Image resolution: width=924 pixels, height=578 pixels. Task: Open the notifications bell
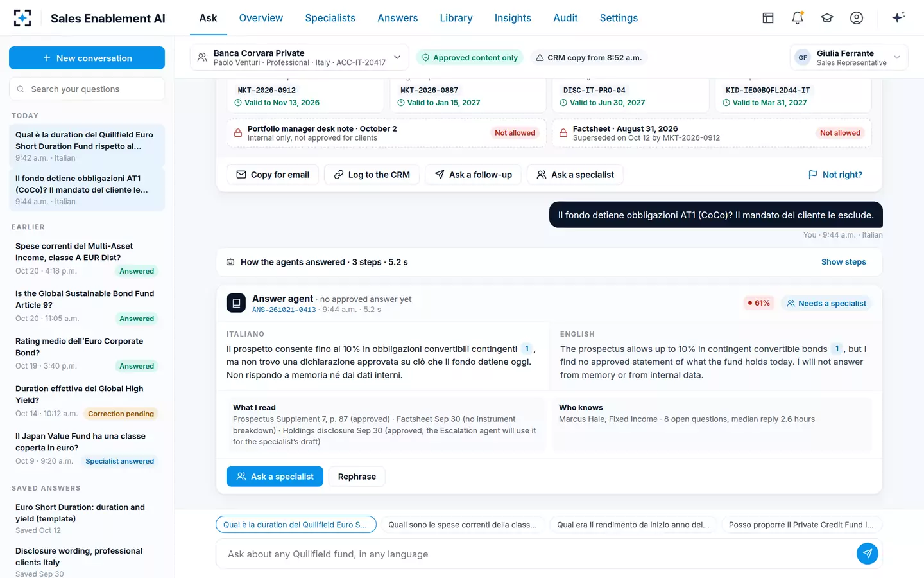coord(798,18)
